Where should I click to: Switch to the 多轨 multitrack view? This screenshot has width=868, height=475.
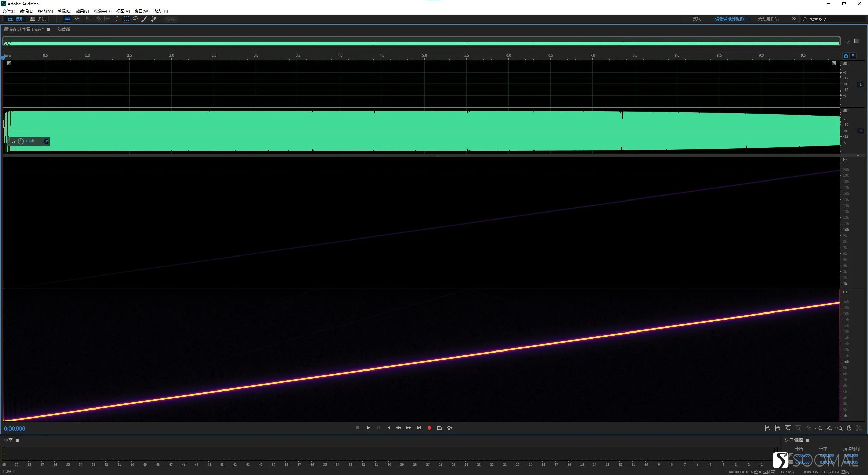[x=38, y=19]
